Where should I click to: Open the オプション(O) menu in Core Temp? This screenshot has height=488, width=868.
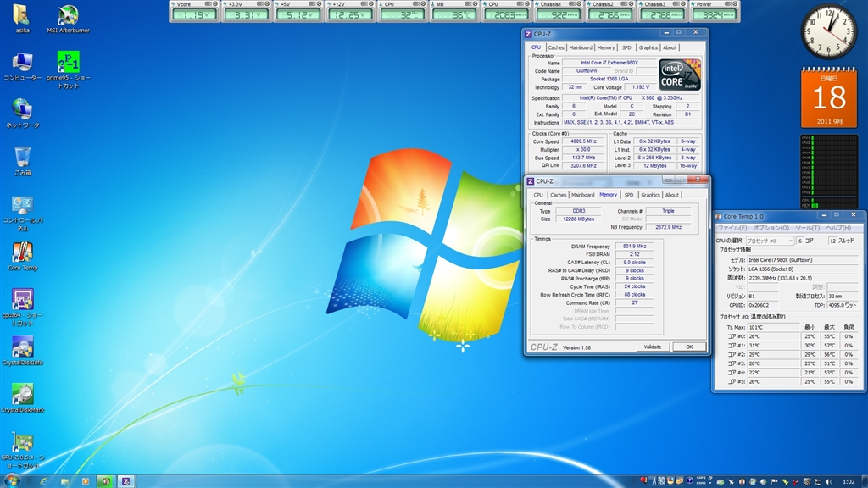point(771,228)
